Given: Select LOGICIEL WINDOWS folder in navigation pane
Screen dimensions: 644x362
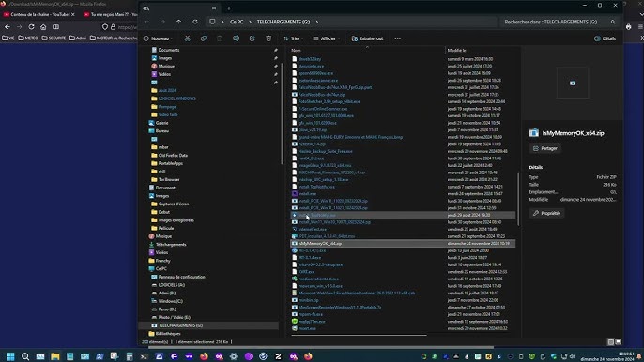Looking at the screenshot, I should [x=176, y=98].
